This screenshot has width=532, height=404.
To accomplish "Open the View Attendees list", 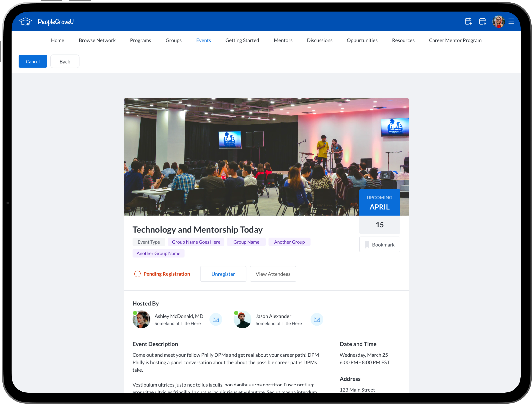I will click(x=273, y=274).
